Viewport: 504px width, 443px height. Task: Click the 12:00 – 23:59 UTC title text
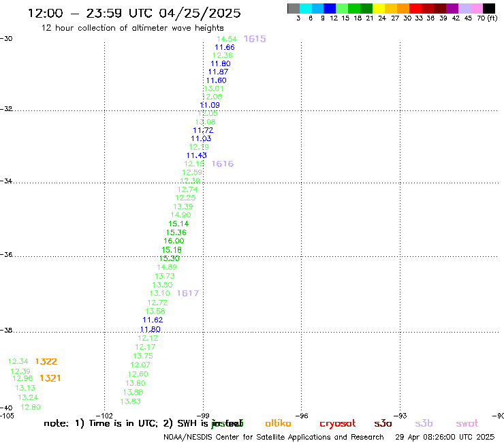point(134,13)
